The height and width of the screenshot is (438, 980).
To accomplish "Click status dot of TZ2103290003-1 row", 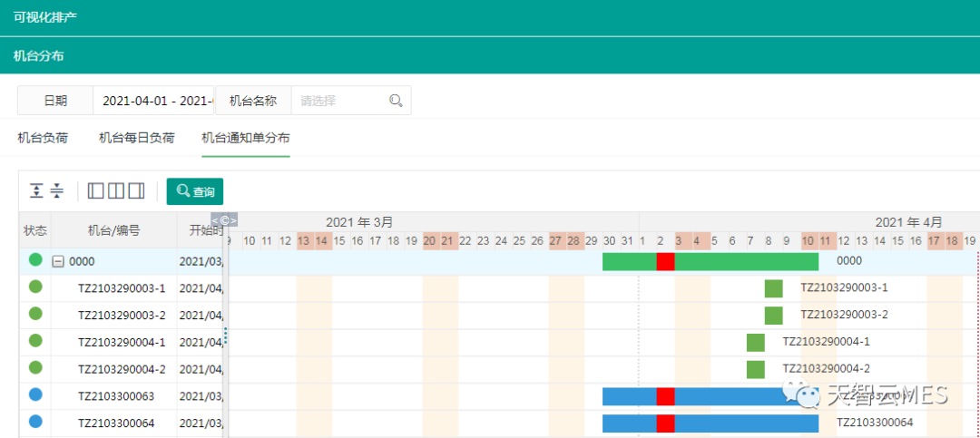I will coord(35,287).
